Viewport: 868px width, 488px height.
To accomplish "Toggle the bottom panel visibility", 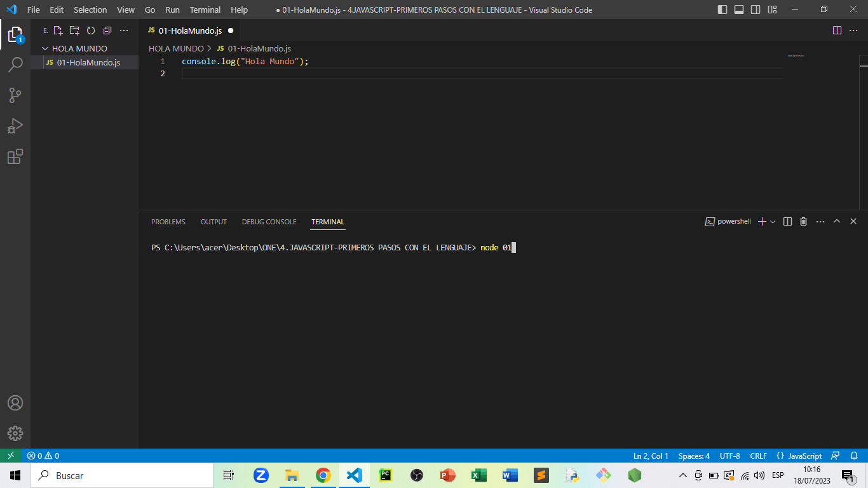I will click(x=739, y=10).
